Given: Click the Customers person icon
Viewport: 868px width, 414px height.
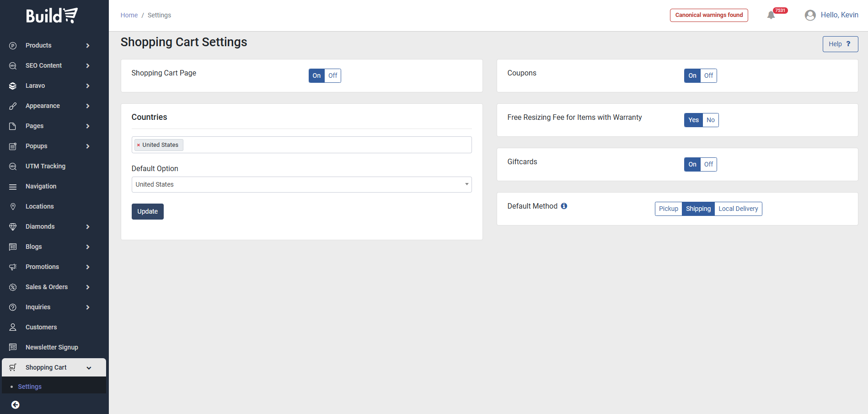Looking at the screenshot, I should click(13, 328).
